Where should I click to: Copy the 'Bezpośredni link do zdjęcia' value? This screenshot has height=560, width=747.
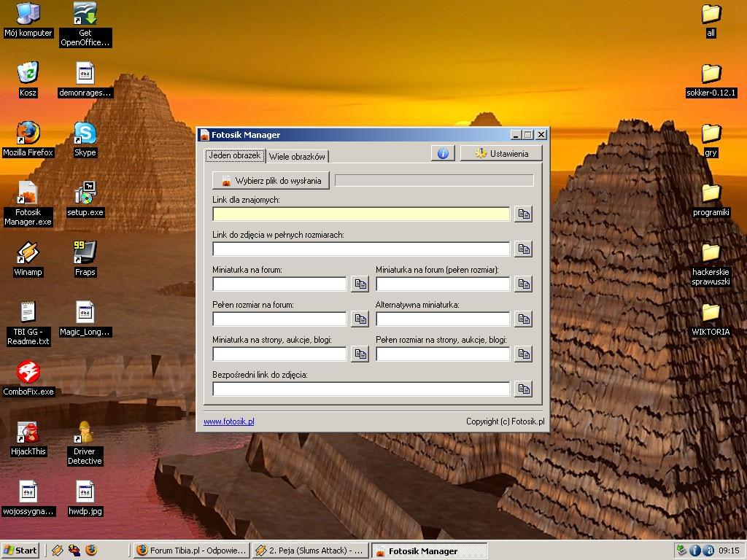click(x=523, y=389)
